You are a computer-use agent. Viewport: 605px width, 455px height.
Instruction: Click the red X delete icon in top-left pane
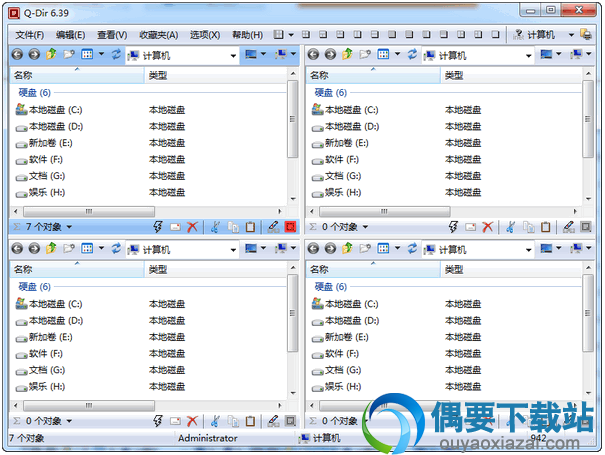click(192, 227)
